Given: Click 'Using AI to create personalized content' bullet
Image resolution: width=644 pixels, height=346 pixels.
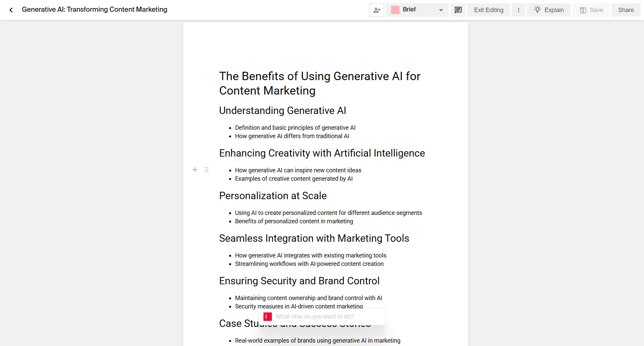Looking at the screenshot, I should click(329, 213).
